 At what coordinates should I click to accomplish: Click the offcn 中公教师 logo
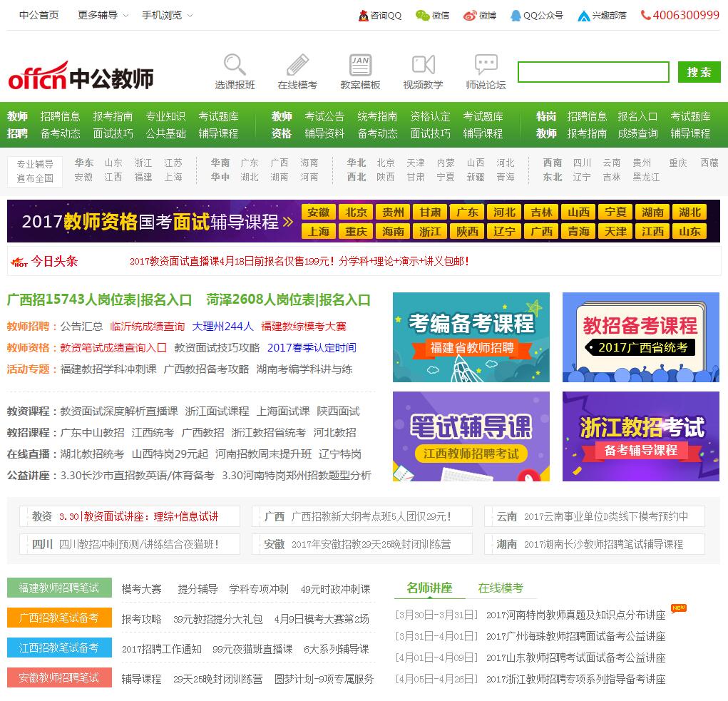pos(81,76)
